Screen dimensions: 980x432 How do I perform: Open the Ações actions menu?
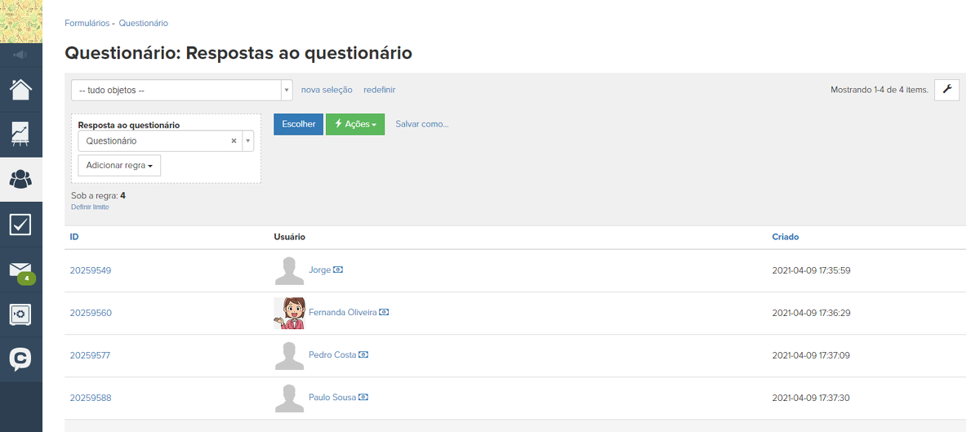click(354, 124)
